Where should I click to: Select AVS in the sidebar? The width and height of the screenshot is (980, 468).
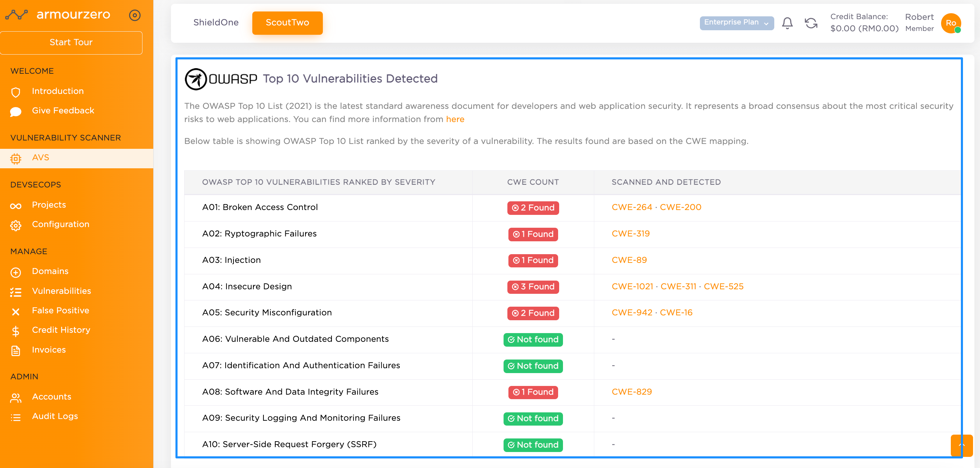click(76, 158)
